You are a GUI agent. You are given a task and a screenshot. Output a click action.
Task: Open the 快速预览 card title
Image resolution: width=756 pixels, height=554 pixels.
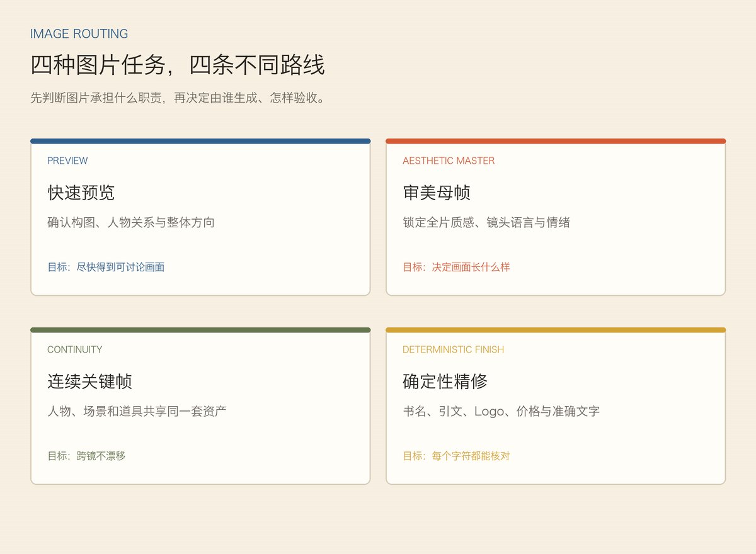(x=81, y=193)
